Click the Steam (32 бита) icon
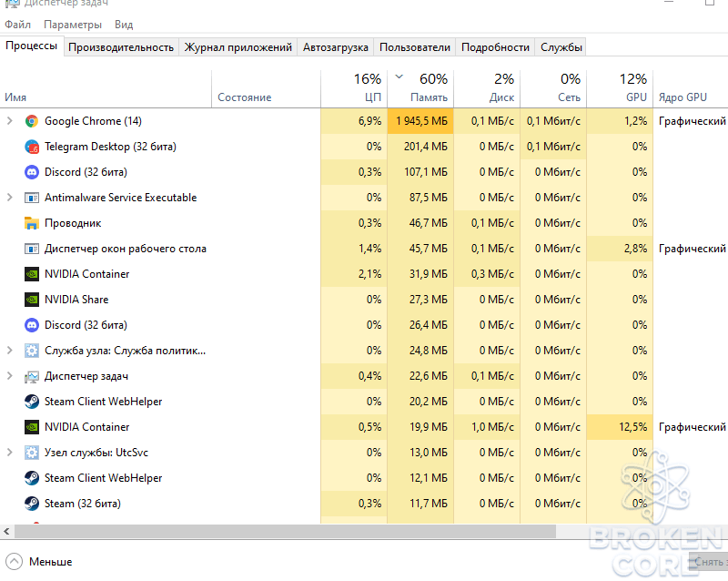The image size is (728, 581). click(32, 504)
